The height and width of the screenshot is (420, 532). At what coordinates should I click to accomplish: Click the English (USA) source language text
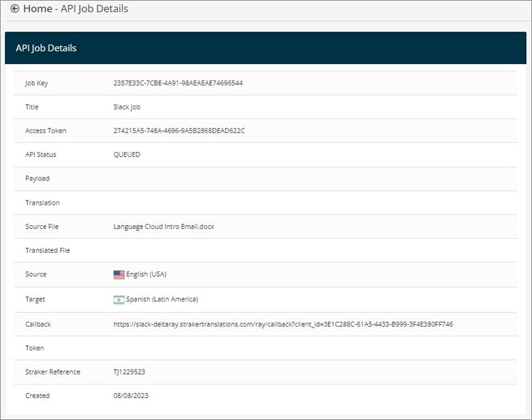146,274
